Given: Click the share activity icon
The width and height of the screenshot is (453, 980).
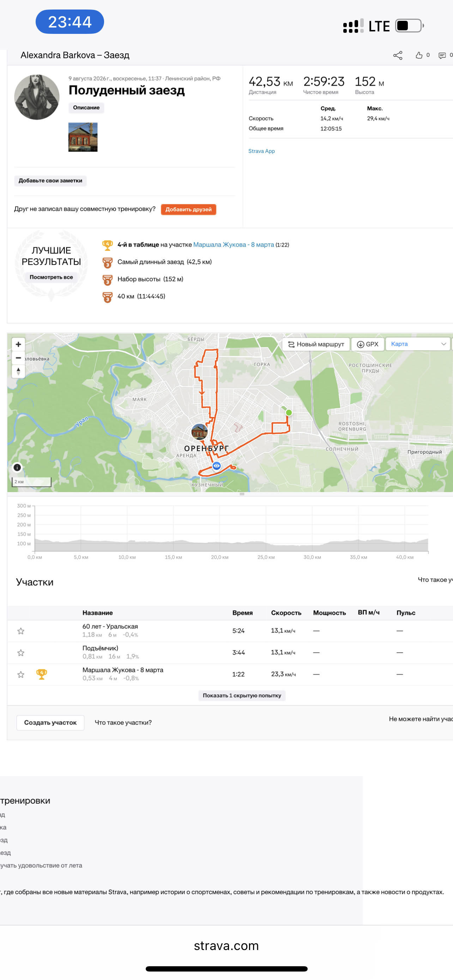Looking at the screenshot, I should click(x=398, y=55).
